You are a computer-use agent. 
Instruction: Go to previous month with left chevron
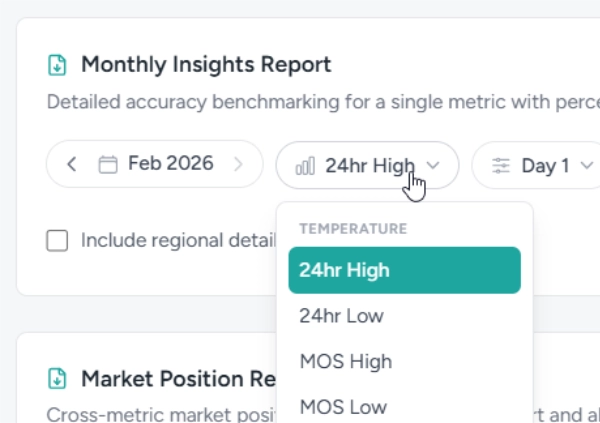[x=72, y=165]
